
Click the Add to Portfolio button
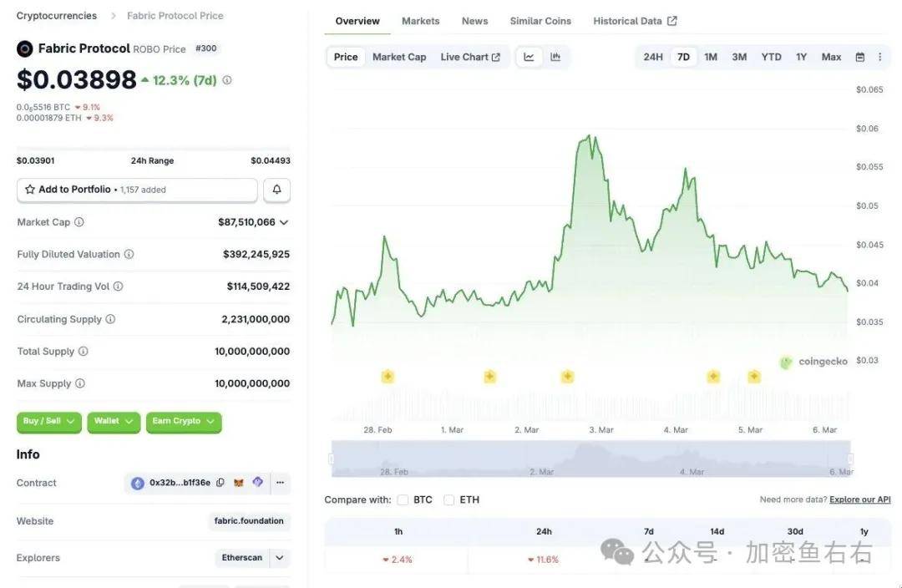(x=137, y=190)
